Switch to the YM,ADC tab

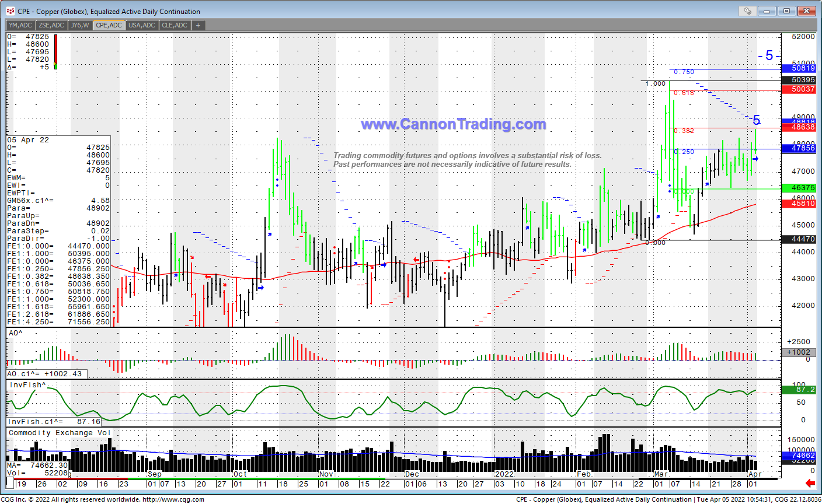[20, 25]
